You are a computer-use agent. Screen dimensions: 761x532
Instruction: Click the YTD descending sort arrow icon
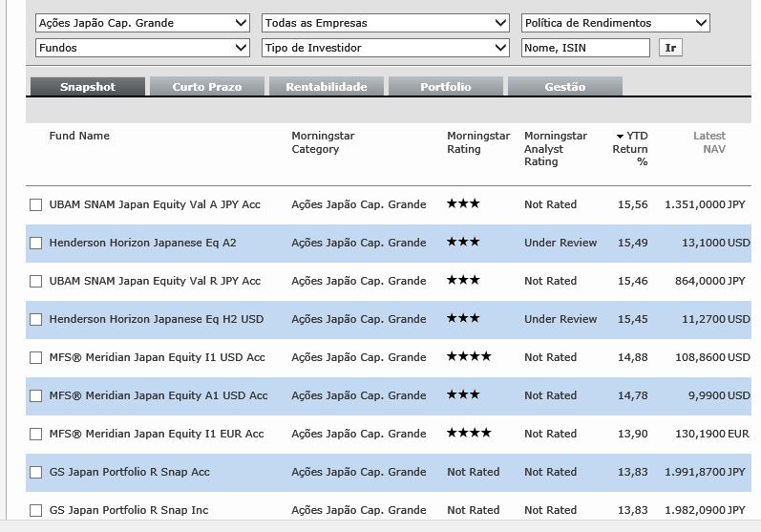[620, 137]
